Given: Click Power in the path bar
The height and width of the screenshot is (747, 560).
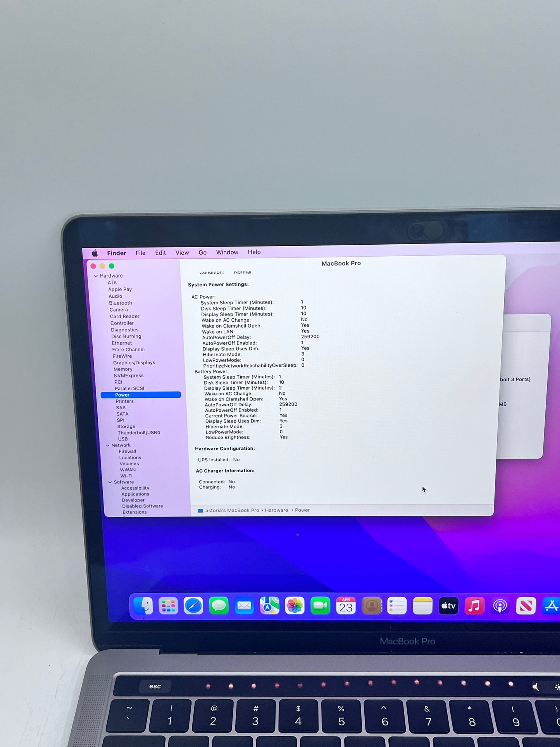Looking at the screenshot, I should coord(302,510).
